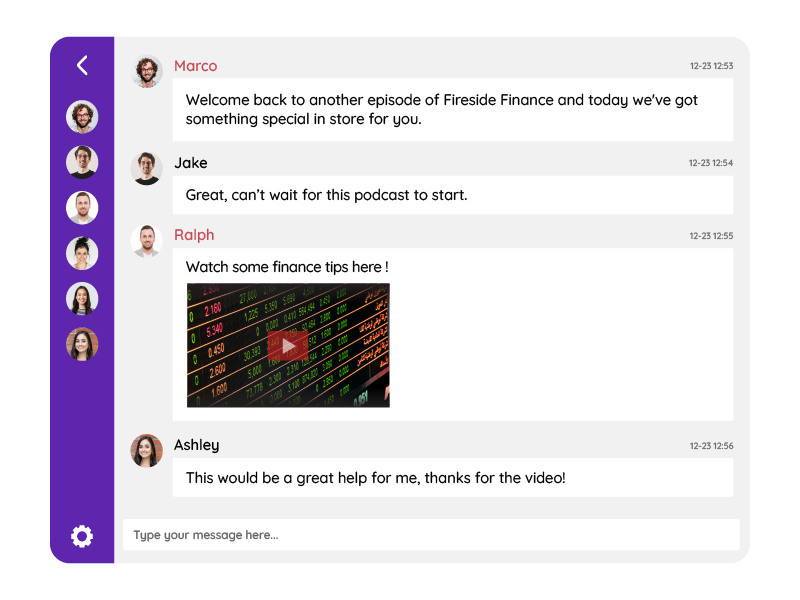Screen dimensions: 800x600
Task: Click the top sidebar avatar below back arrow
Action: pos(82,116)
